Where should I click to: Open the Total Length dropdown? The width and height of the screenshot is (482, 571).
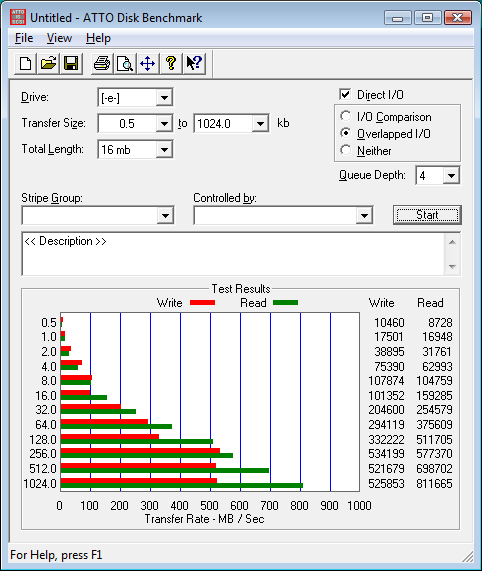[164, 150]
